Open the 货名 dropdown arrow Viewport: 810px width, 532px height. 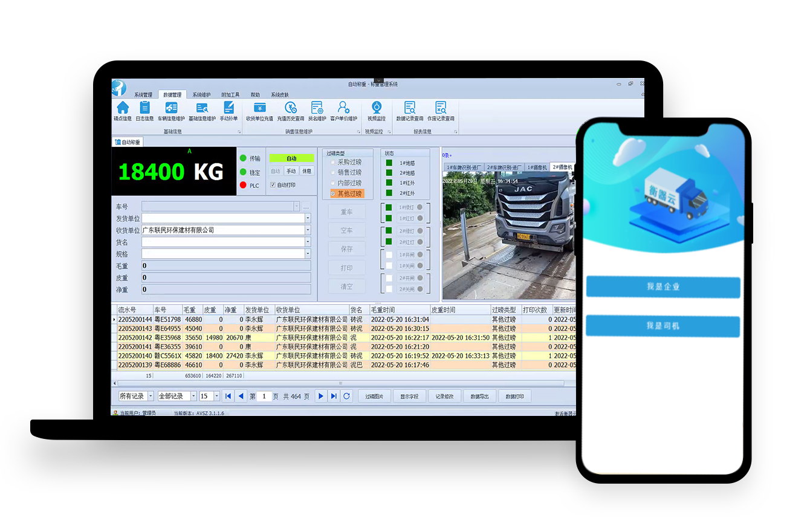(x=308, y=242)
